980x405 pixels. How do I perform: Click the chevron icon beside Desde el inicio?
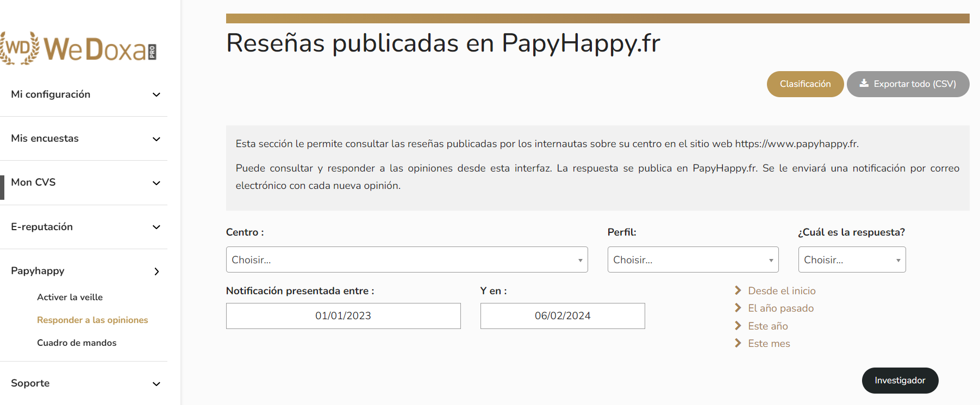click(738, 290)
